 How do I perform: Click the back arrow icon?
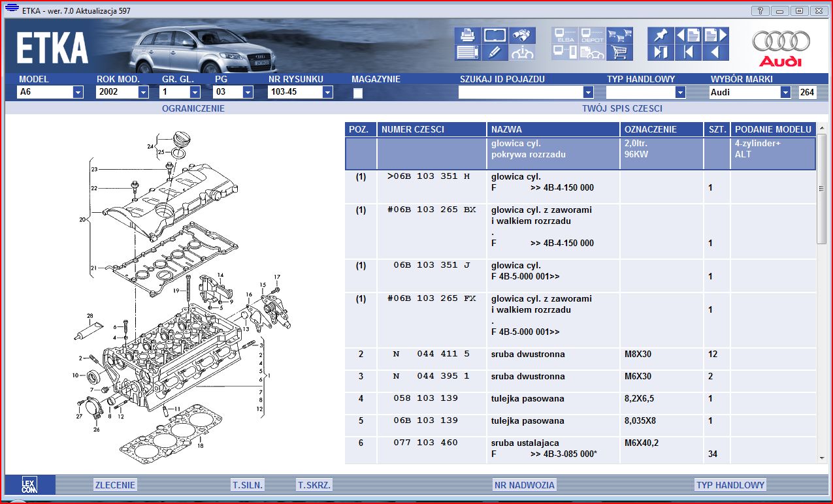715,53
